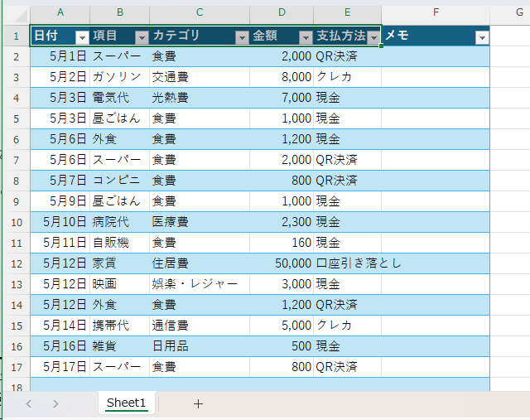Screen dimensions: 530x420
Task: Select the 雑貨 cell
Action: (120, 346)
